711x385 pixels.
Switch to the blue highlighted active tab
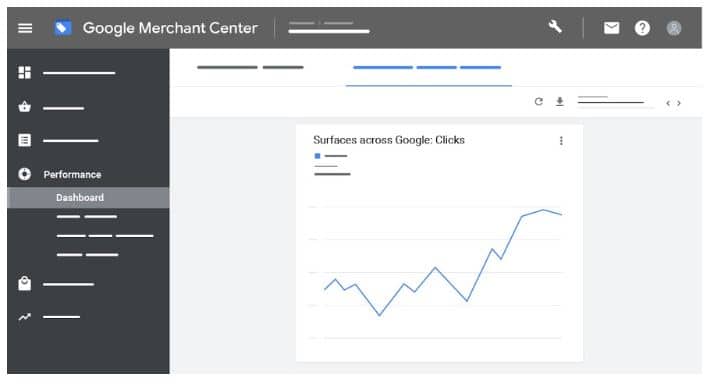[x=428, y=68]
